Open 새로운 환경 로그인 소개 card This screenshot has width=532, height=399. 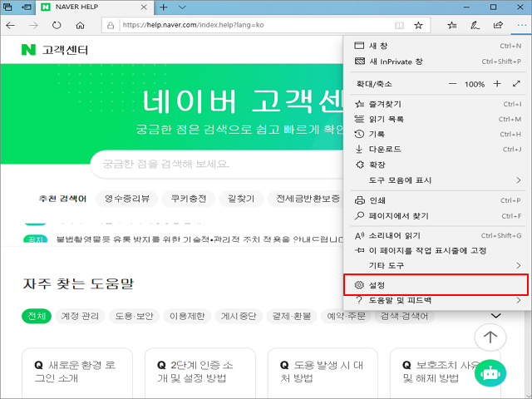[77, 373]
